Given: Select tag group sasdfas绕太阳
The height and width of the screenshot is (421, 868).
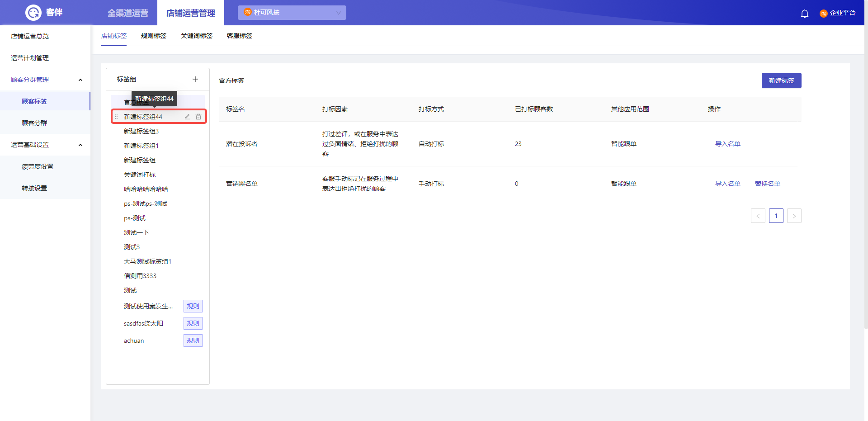Looking at the screenshot, I should [143, 323].
